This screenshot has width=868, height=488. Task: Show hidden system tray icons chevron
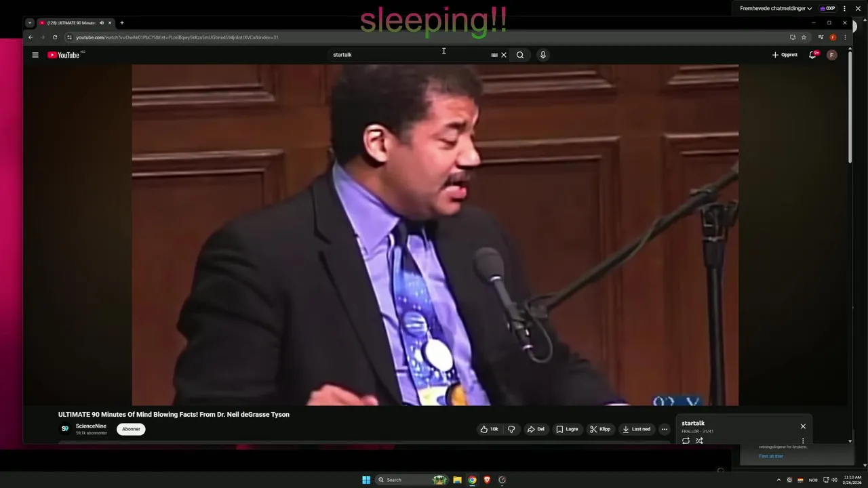pyautogui.click(x=778, y=480)
